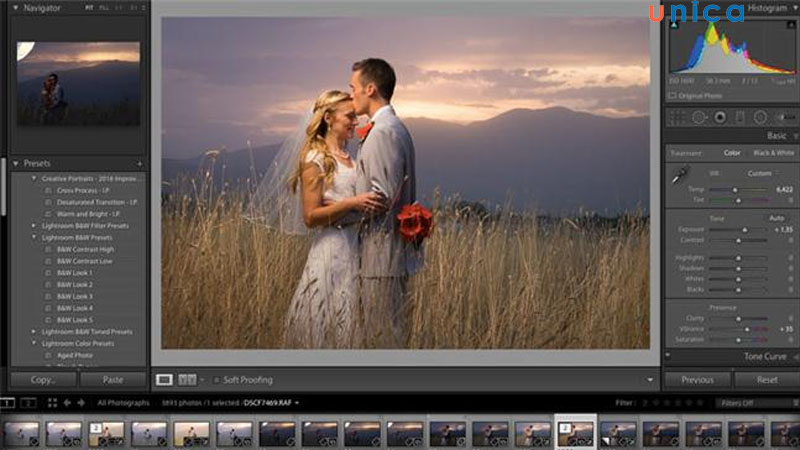This screenshot has height=450, width=800.
Task: Apply B&W Contrast High preset
Action: (85, 249)
